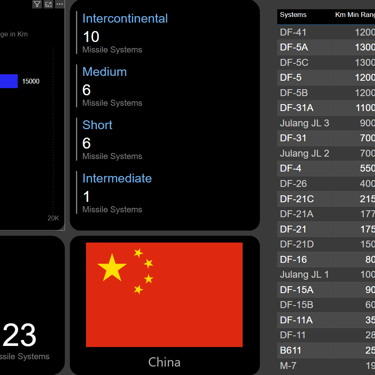This screenshot has height=375, width=375.
Task: Select the DF-16 row in the table
Action: coord(326,259)
